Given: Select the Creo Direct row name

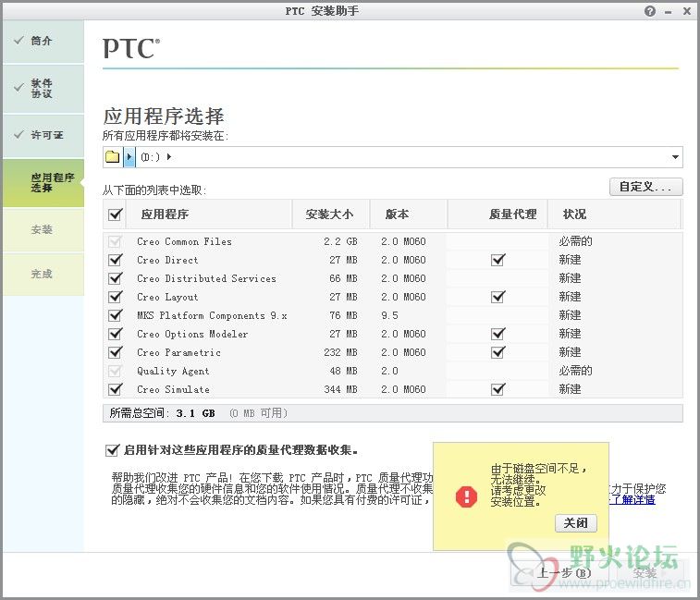Looking at the screenshot, I should 167,260.
